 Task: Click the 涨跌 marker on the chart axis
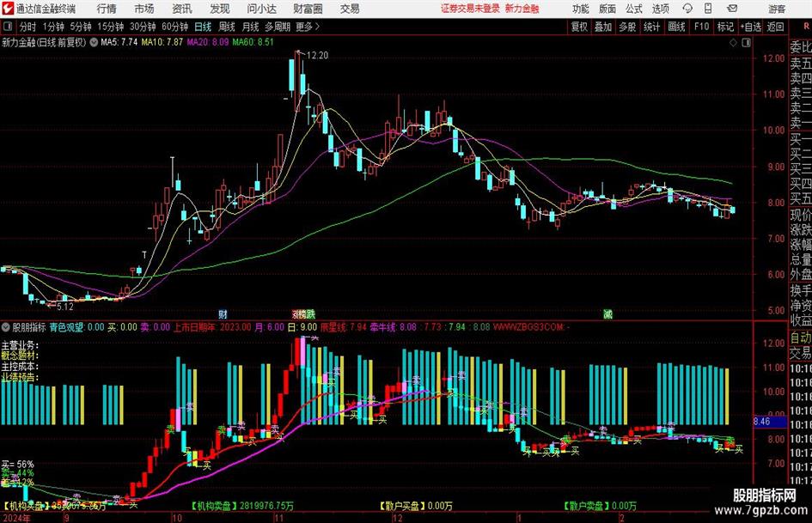point(303,313)
